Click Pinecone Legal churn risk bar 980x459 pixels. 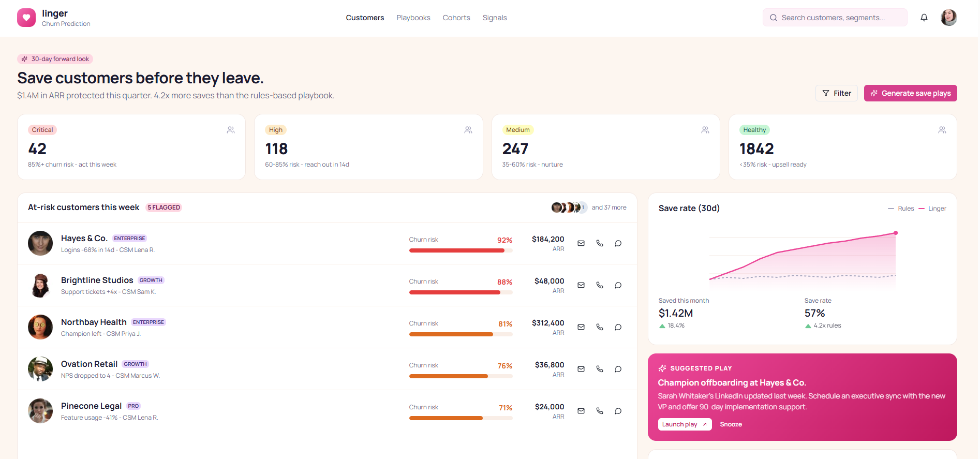tap(461, 418)
